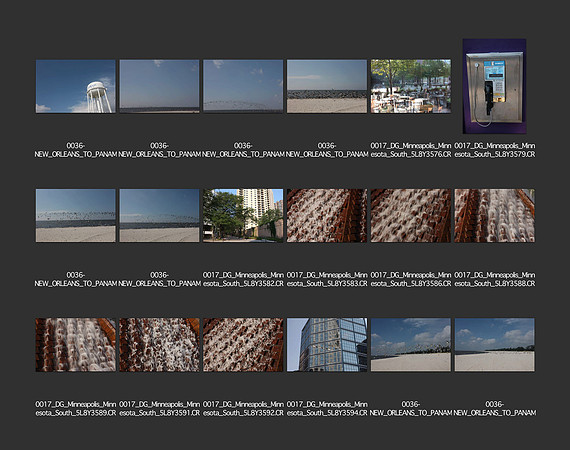The height and width of the screenshot is (450, 570).
Task: Select the filename ending 5L8Y3579.CR
Action: click(x=495, y=150)
